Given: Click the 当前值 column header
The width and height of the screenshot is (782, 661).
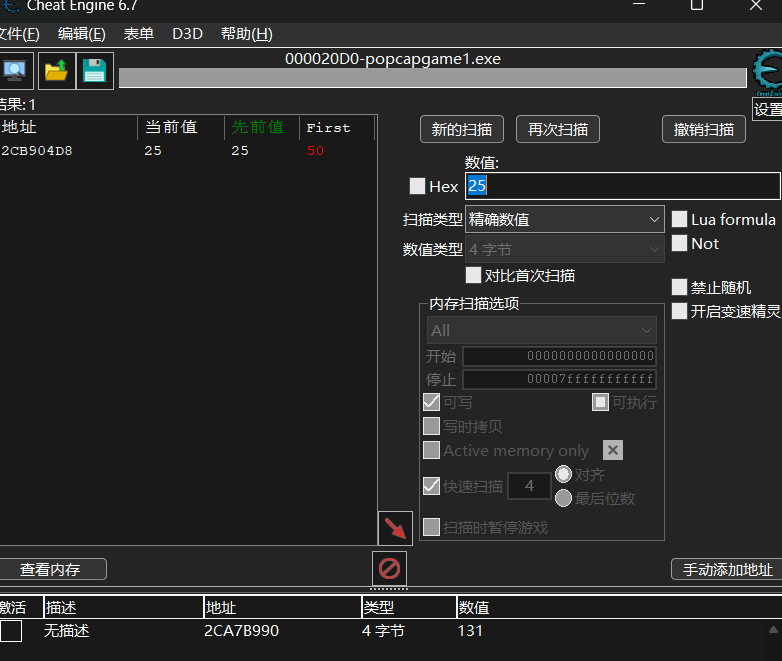Looking at the screenshot, I should 181,127.
